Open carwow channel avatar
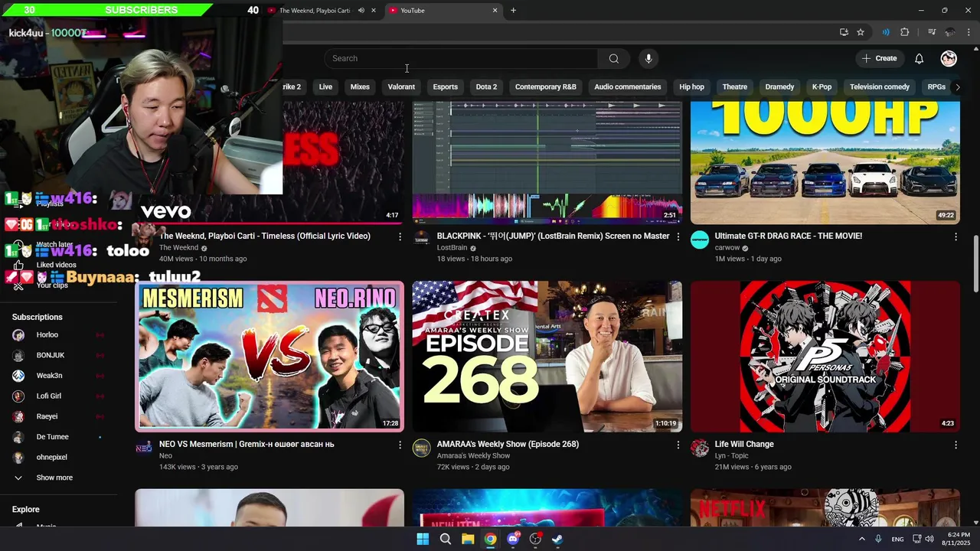The image size is (980, 551). pos(700,240)
